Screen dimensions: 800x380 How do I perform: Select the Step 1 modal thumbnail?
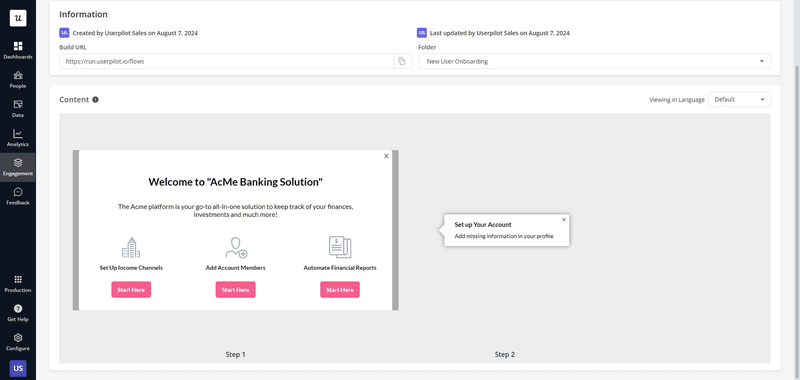pos(236,230)
